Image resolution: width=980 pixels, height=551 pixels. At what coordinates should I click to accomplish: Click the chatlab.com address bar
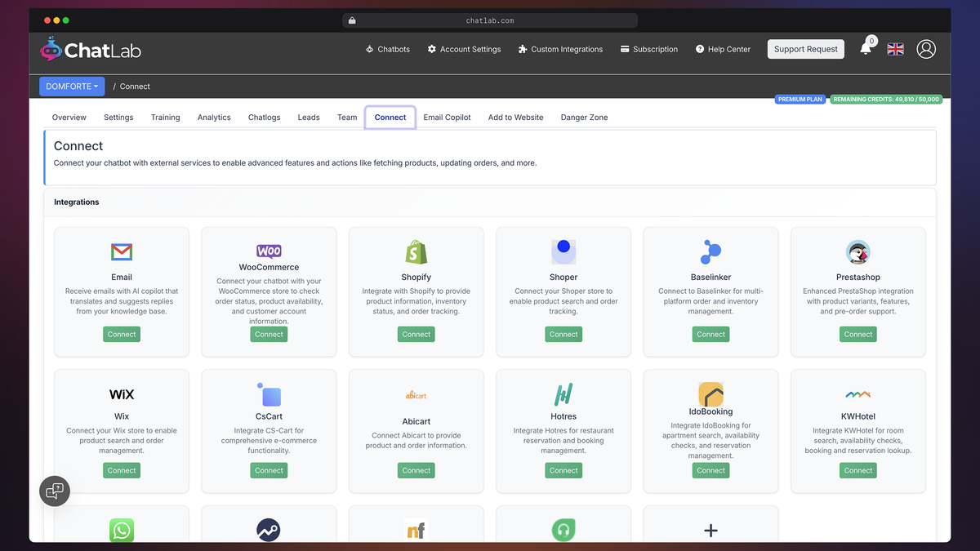click(x=490, y=20)
